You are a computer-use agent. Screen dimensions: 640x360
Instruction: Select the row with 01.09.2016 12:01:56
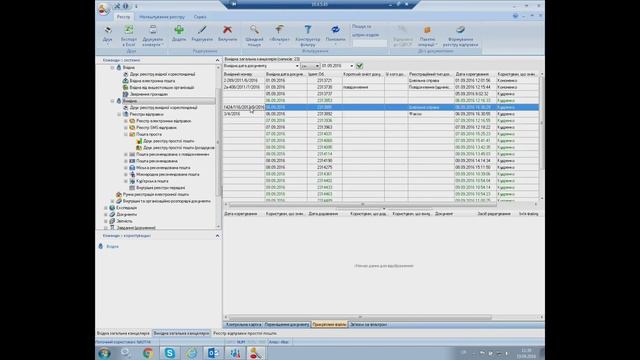tap(380, 81)
